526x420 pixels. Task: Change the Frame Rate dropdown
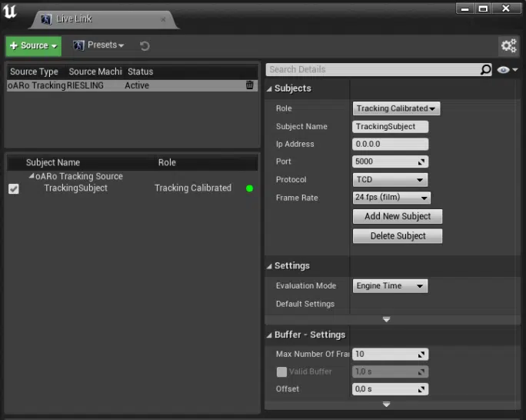pyautogui.click(x=391, y=198)
